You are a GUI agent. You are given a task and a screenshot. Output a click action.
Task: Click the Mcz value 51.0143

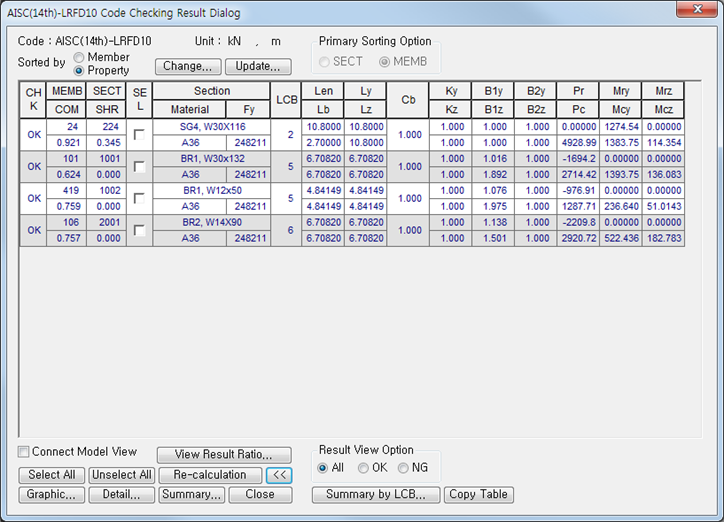pos(663,206)
